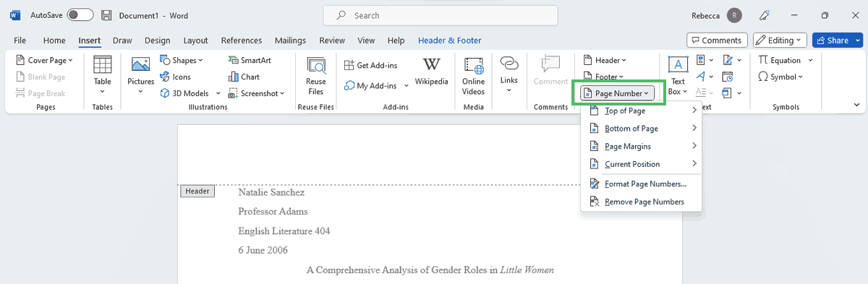The width and height of the screenshot is (868, 284).
Task: Insert a Table
Action: pyautogui.click(x=102, y=74)
